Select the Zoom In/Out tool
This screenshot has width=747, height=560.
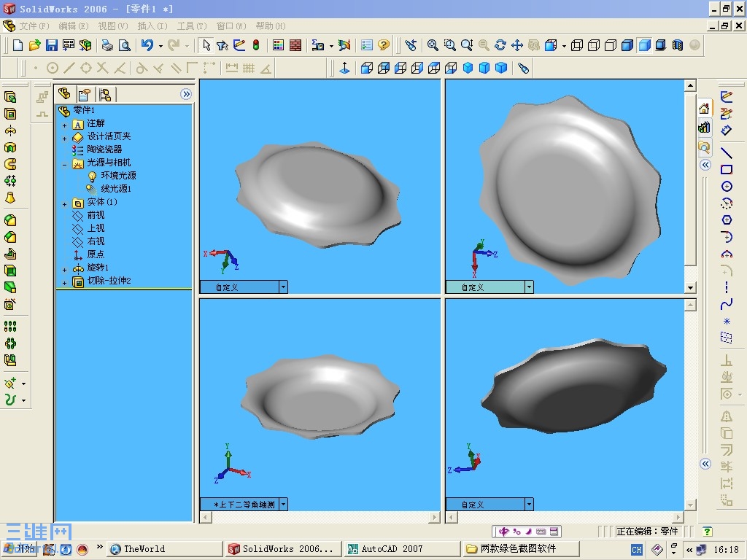pos(467,45)
